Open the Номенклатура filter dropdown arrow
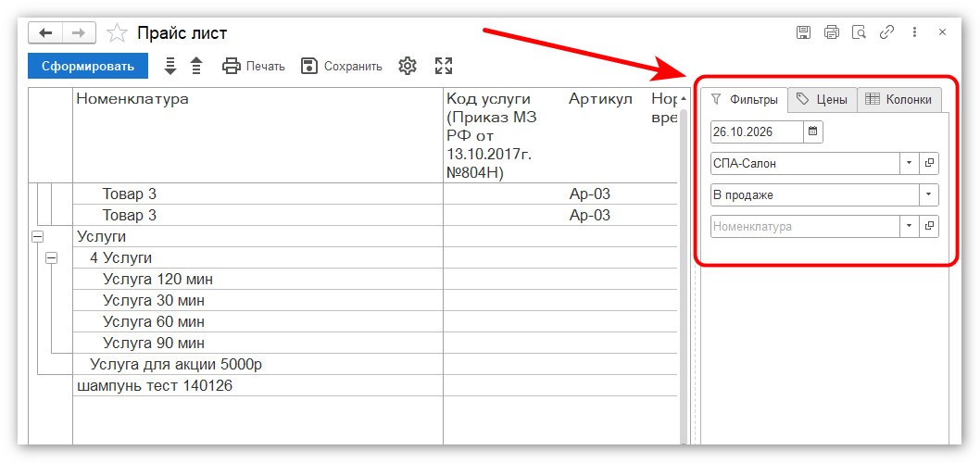Screen dimensions: 980x463 pyautogui.click(x=909, y=226)
